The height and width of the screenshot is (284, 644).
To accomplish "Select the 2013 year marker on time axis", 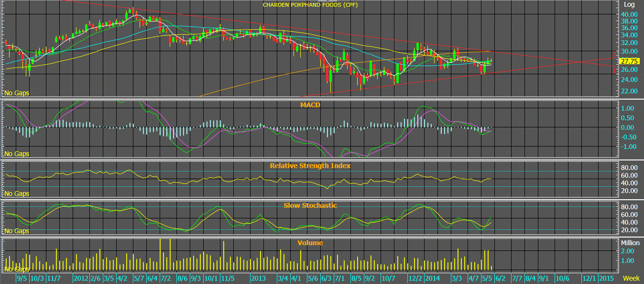I will point(258,278).
